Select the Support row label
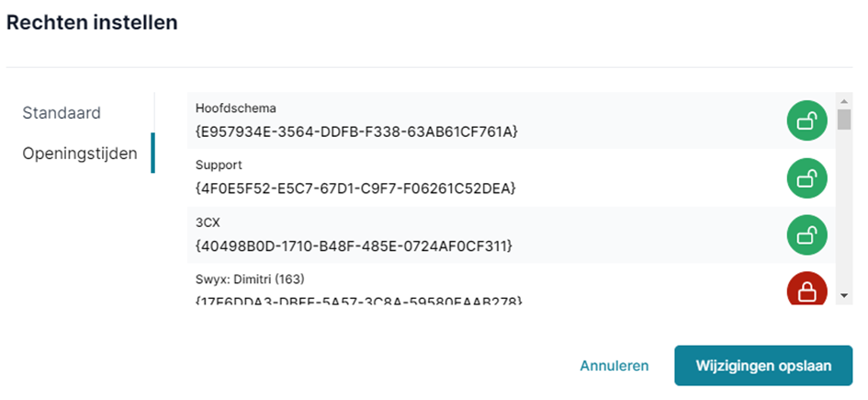 pyautogui.click(x=219, y=166)
